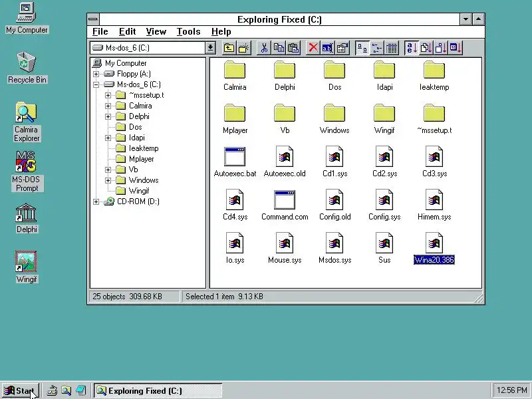
Task: Switch to large icons view
Action: click(x=362, y=48)
